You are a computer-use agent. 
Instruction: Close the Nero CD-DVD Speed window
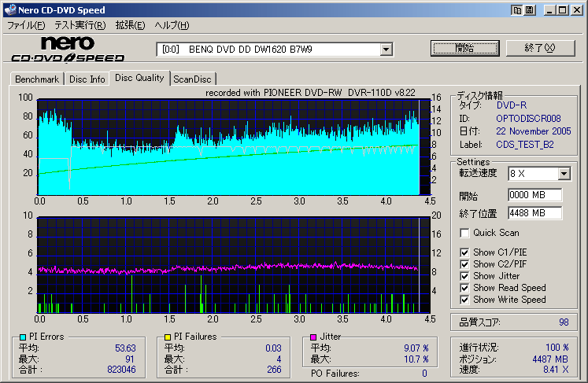tap(577, 10)
